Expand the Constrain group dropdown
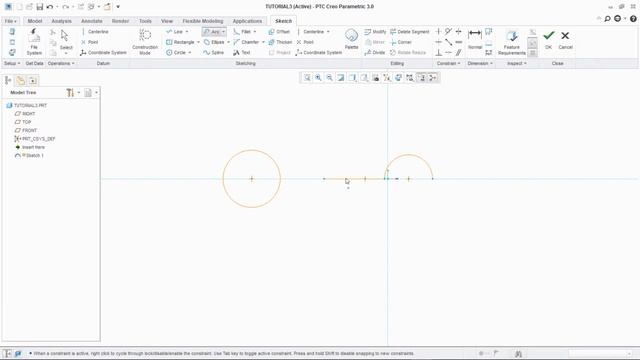Screen dimensions: 640x360 (449, 63)
